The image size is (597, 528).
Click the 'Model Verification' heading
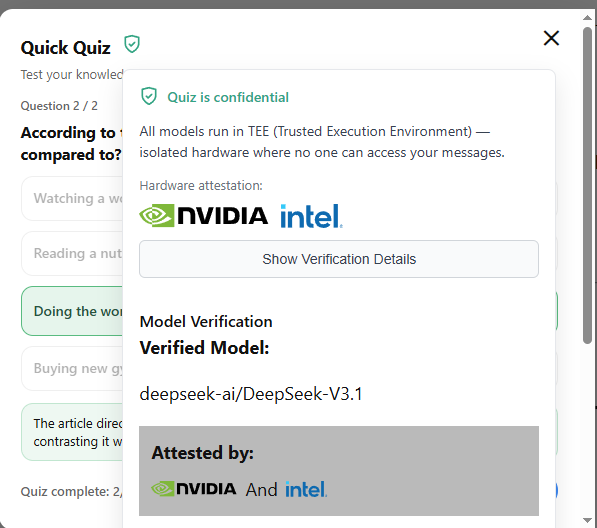[206, 322]
